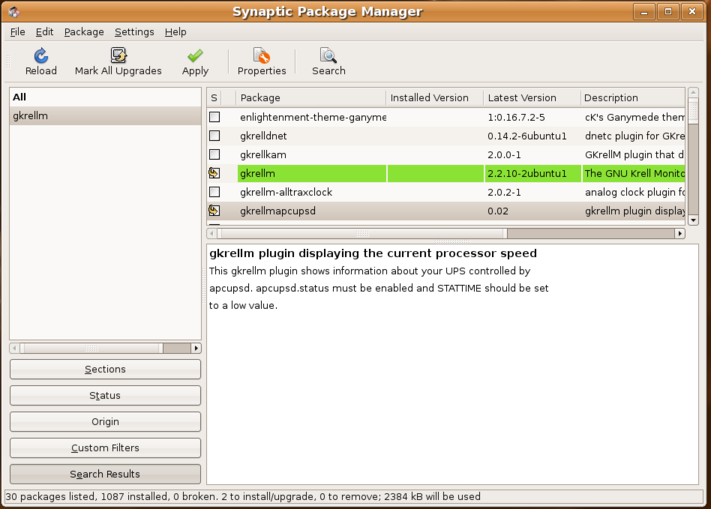
Task: Select the gkrellmapcupsd package row
Action: [446, 211]
